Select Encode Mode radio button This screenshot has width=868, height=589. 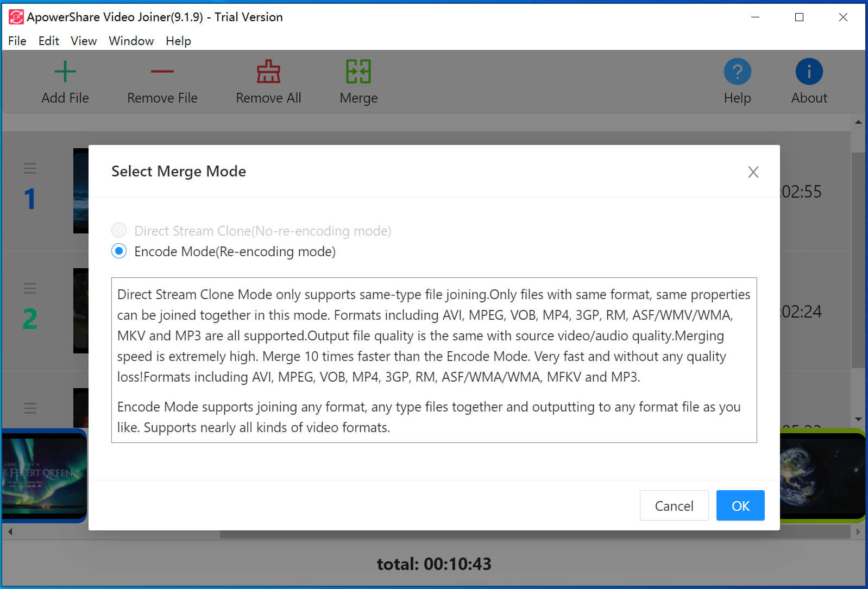(x=119, y=251)
